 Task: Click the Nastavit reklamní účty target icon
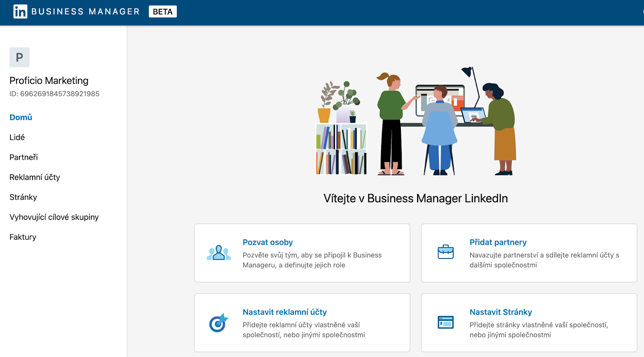219,323
